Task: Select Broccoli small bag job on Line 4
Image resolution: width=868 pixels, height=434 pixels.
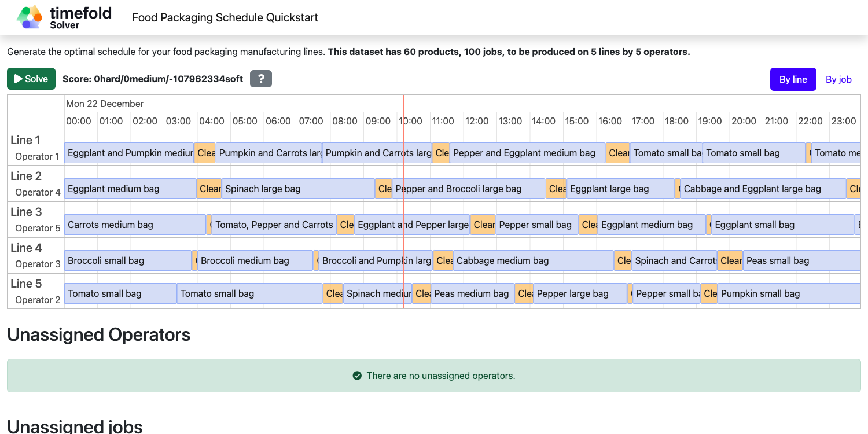Action: tap(127, 260)
